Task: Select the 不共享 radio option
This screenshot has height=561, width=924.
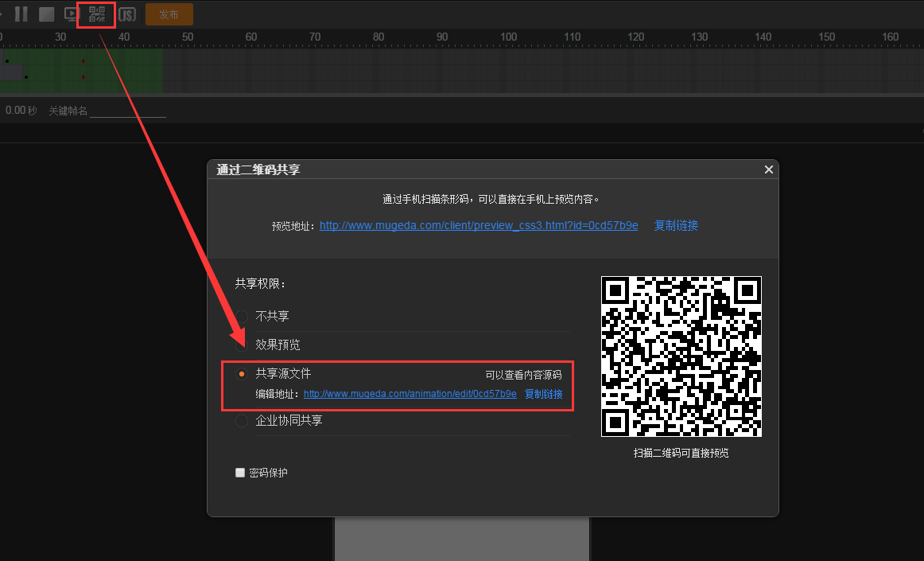Action: click(x=242, y=316)
